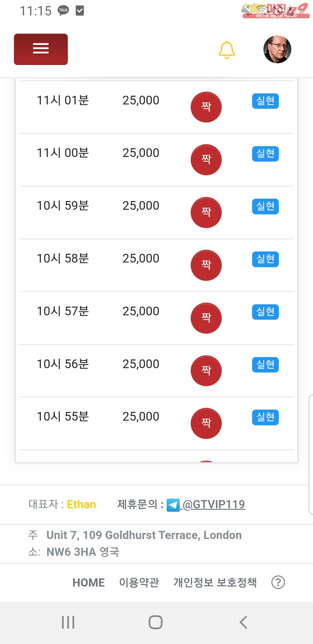The height and width of the screenshot is (644, 313).
Task: Open the red hamburger menu
Action: click(x=41, y=49)
